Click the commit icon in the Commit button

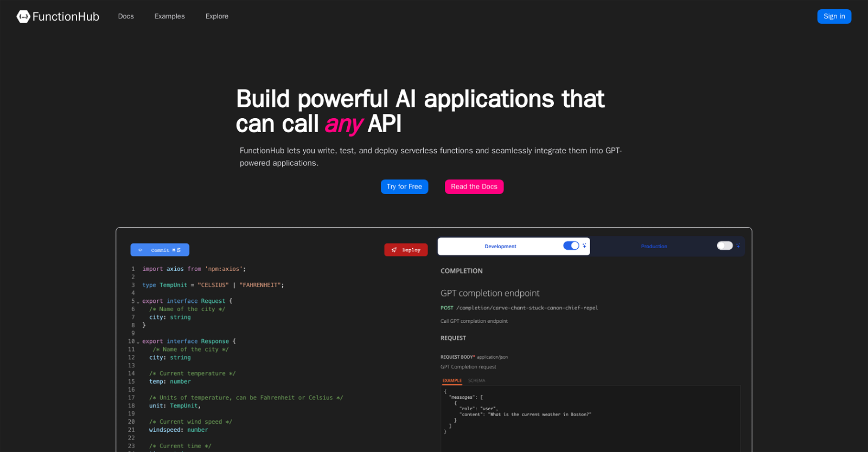140,250
